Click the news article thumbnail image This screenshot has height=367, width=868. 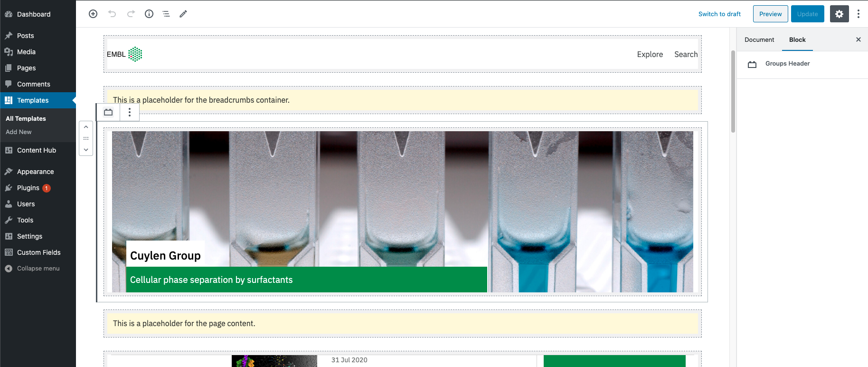coord(274,361)
